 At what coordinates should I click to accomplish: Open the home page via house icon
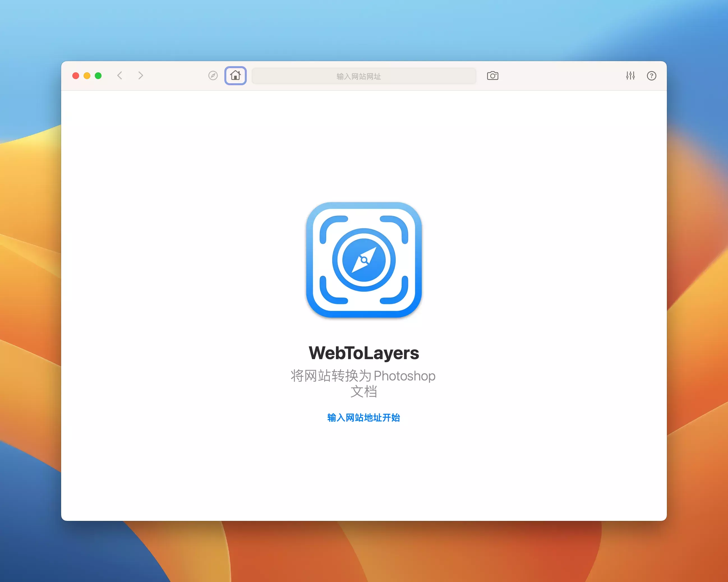pos(235,76)
